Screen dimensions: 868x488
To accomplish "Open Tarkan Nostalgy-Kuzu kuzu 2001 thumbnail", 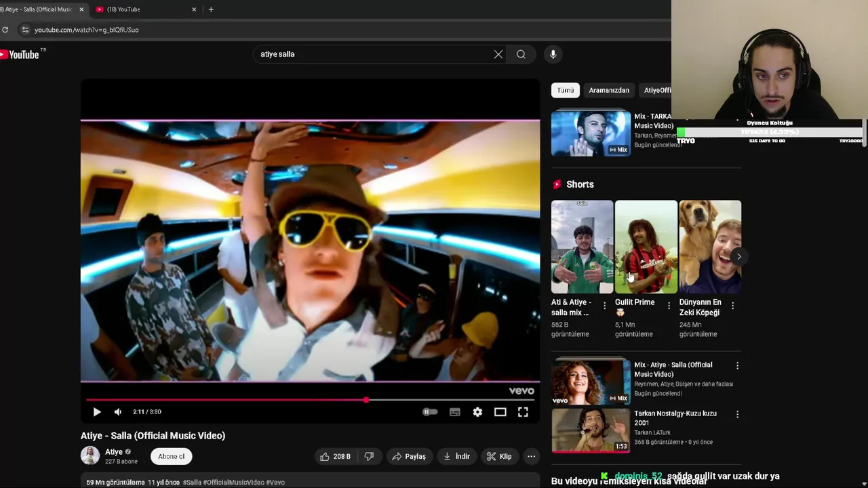I will click(591, 430).
